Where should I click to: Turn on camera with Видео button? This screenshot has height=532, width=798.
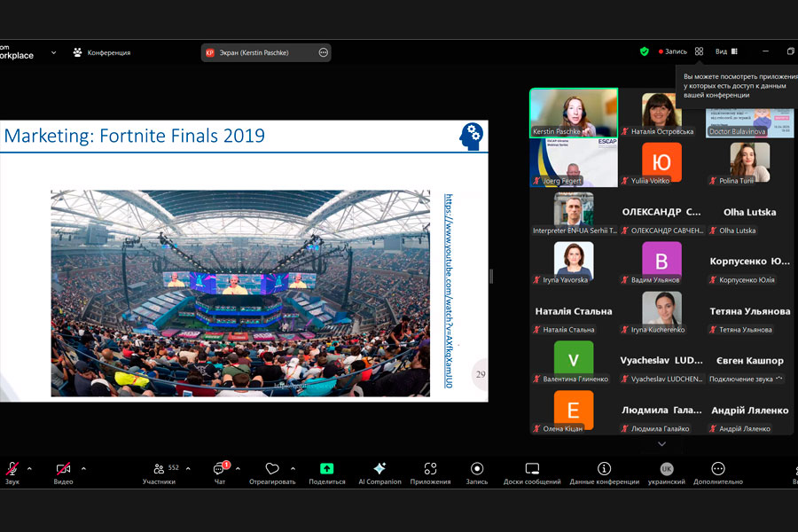click(x=63, y=473)
